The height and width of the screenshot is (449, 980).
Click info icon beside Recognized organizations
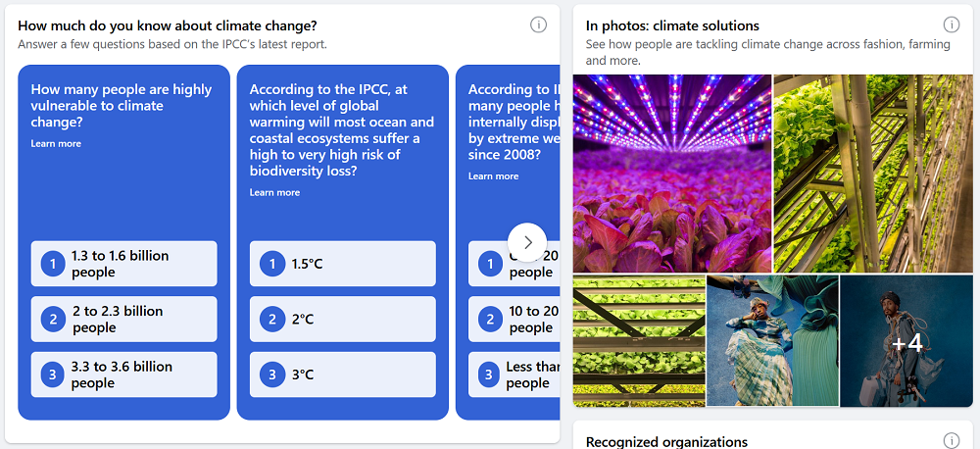tap(952, 441)
